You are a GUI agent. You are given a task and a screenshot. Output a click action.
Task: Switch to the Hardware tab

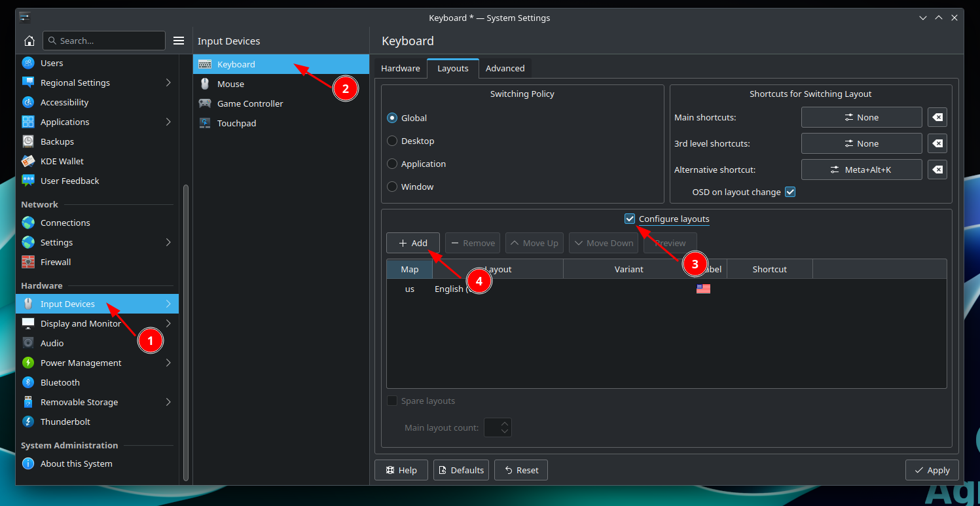point(400,68)
